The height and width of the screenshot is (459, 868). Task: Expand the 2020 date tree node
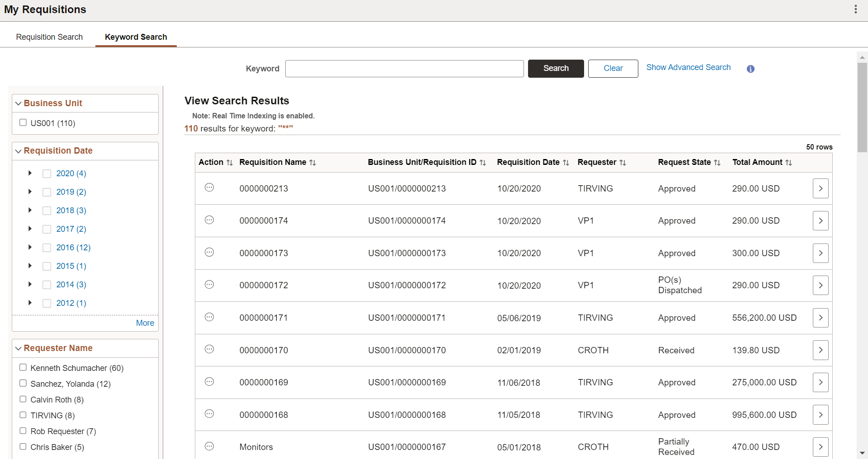point(30,173)
